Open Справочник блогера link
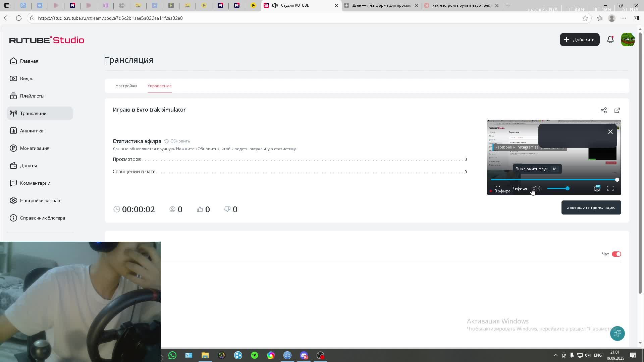644x362 pixels. tap(42, 218)
